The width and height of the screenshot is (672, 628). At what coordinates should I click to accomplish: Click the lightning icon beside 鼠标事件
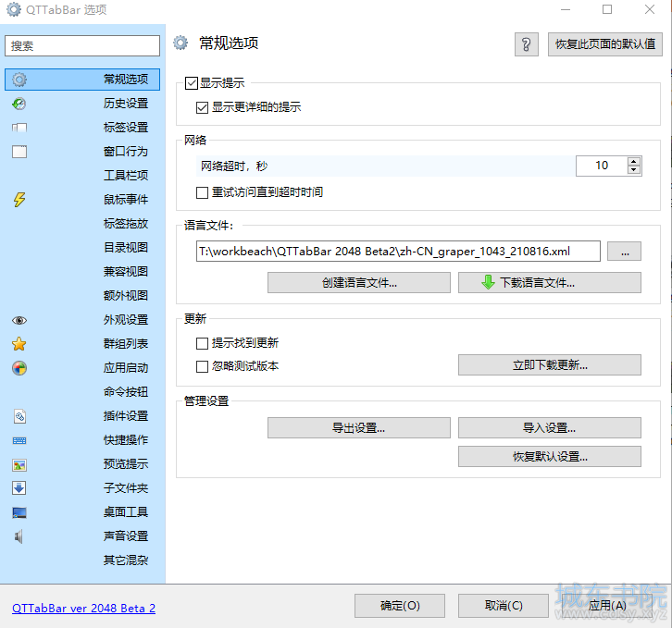[19, 200]
